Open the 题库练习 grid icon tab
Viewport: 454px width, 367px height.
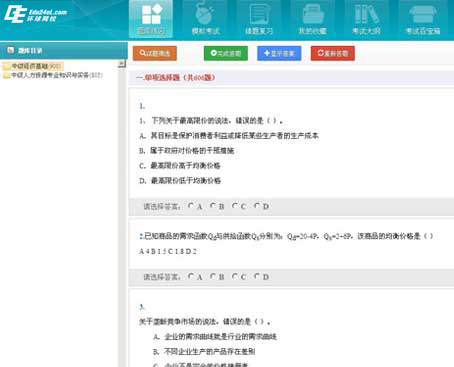151,19
